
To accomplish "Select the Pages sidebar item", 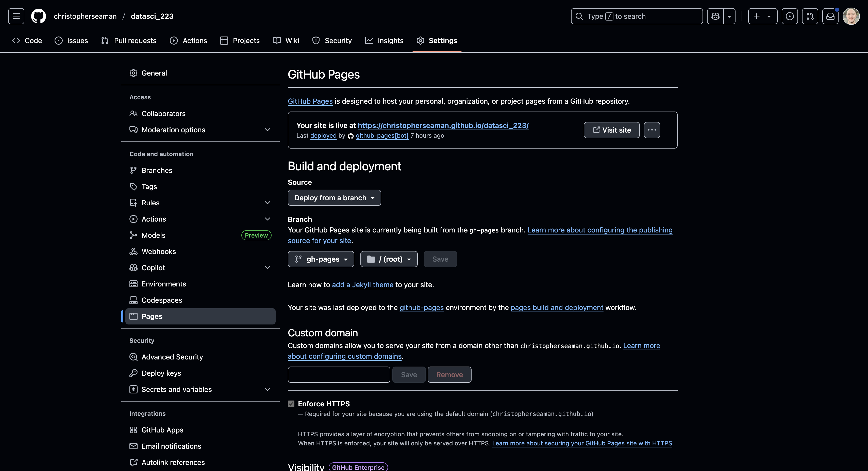I will pyautogui.click(x=152, y=316).
